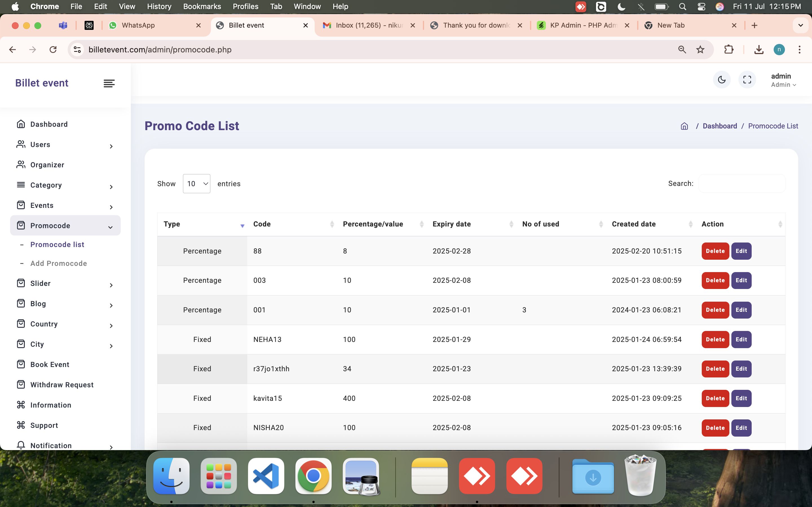
Task: Toggle dark mode moon icon
Action: pos(721,80)
